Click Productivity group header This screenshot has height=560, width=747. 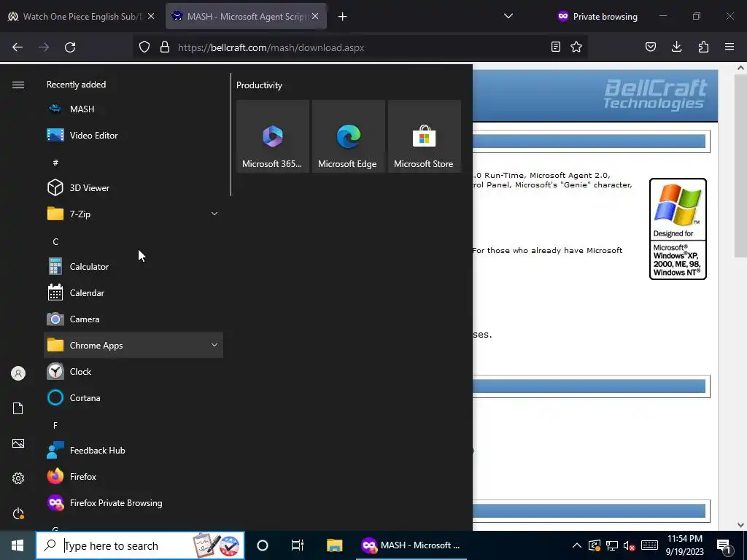click(259, 85)
